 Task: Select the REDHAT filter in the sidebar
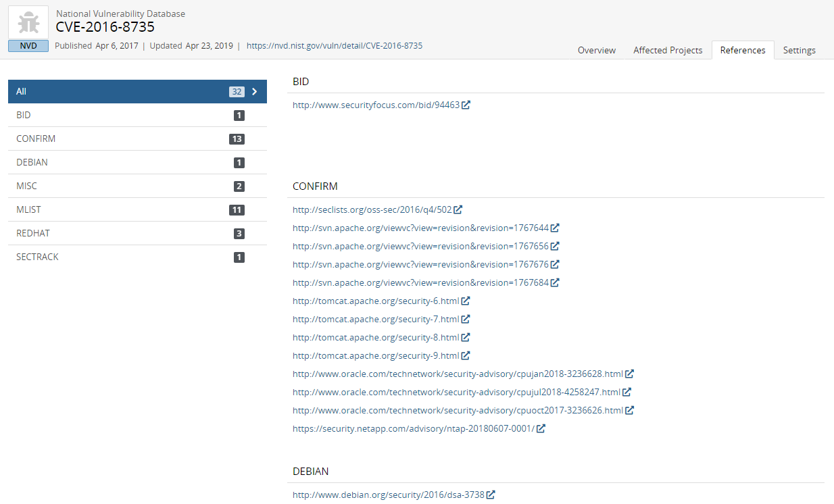click(x=32, y=233)
